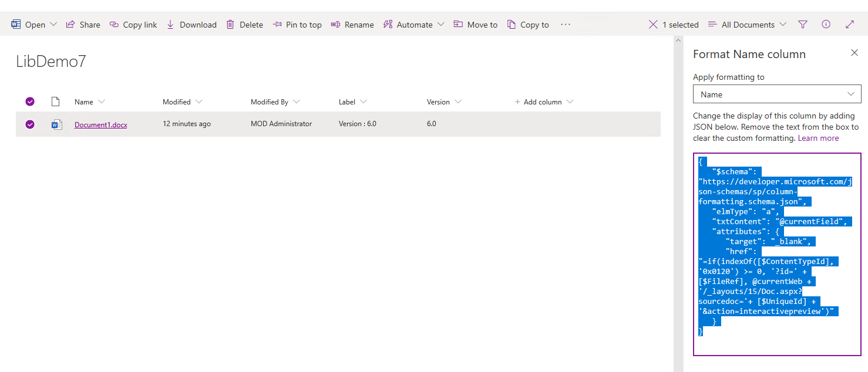The image size is (868, 372).
Task: Download the selected file
Action: (191, 25)
